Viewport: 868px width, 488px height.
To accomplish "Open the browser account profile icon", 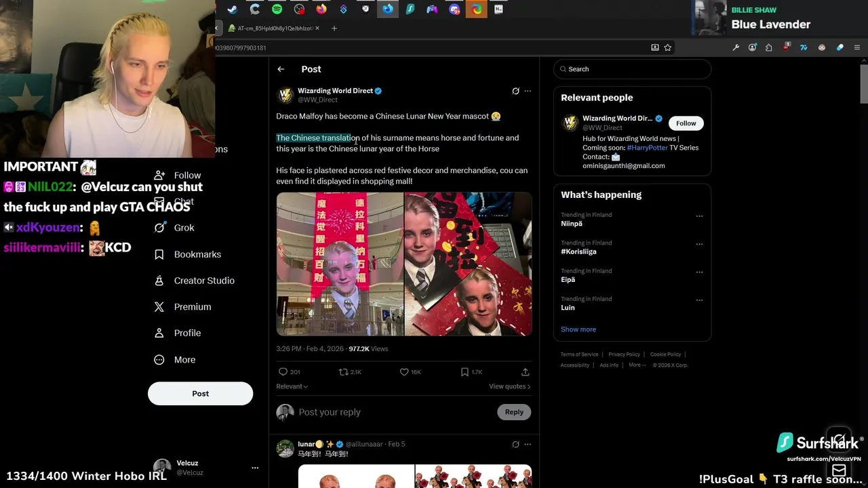I will 752,47.
